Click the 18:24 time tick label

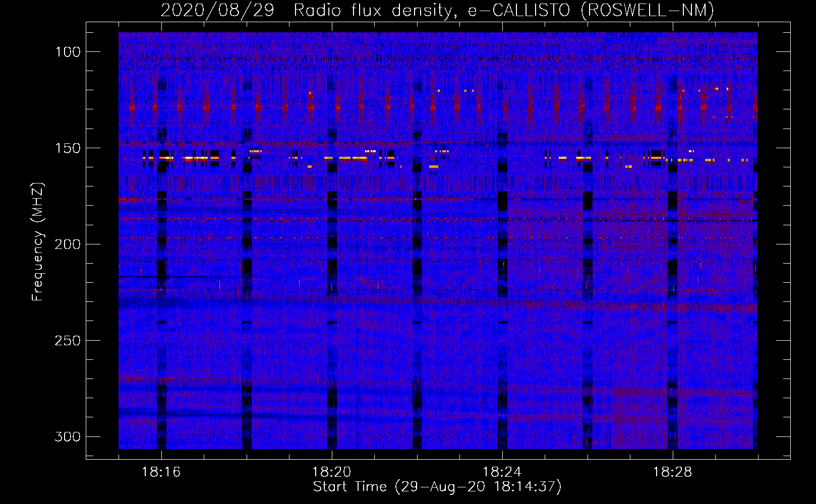502,472
